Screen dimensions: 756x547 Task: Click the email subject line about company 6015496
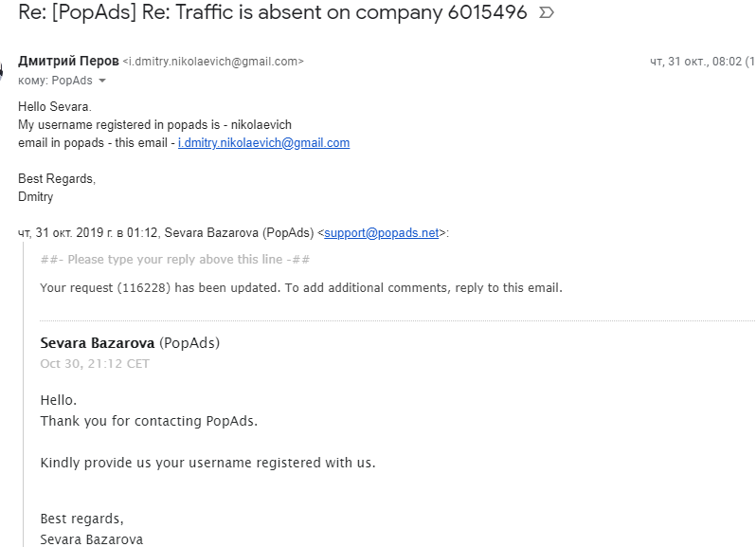point(273,14)
